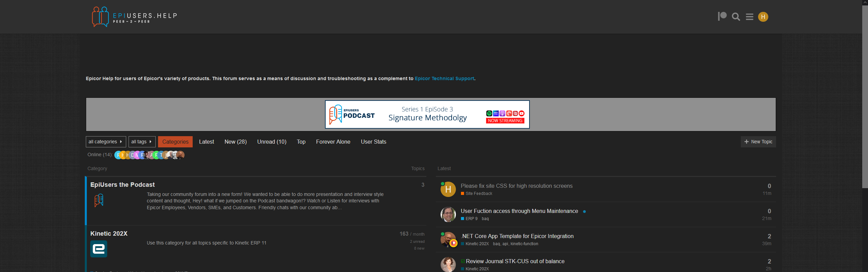Open the Site Feedback category badge
868x272 pixels.
click(477, 194)
